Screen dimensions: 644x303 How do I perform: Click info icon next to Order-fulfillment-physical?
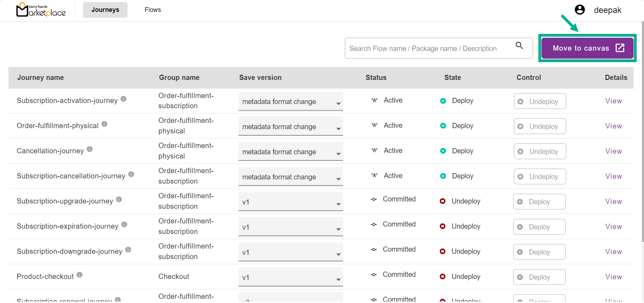click(104, 124)
